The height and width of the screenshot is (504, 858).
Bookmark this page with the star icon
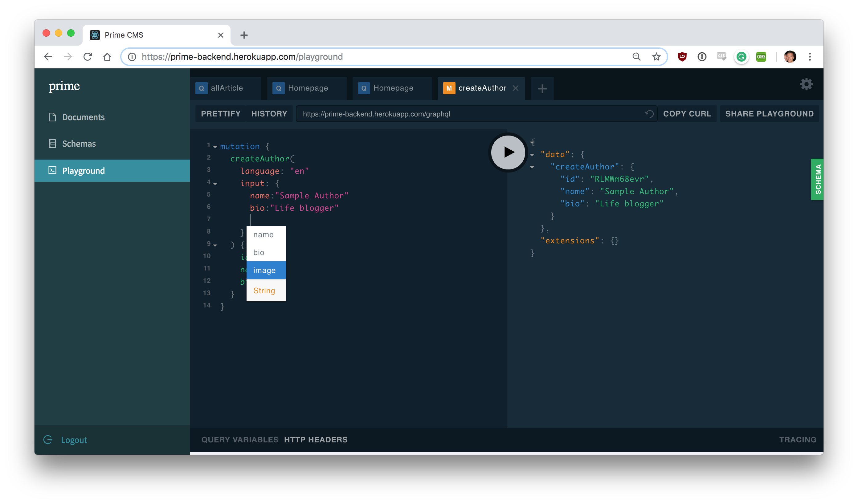pos(656,56)
